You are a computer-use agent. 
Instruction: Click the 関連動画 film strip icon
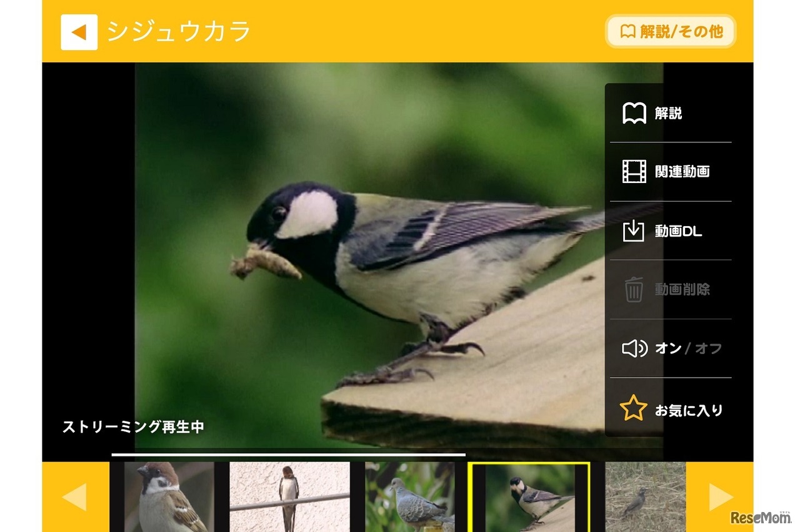[x=634, y=172]
